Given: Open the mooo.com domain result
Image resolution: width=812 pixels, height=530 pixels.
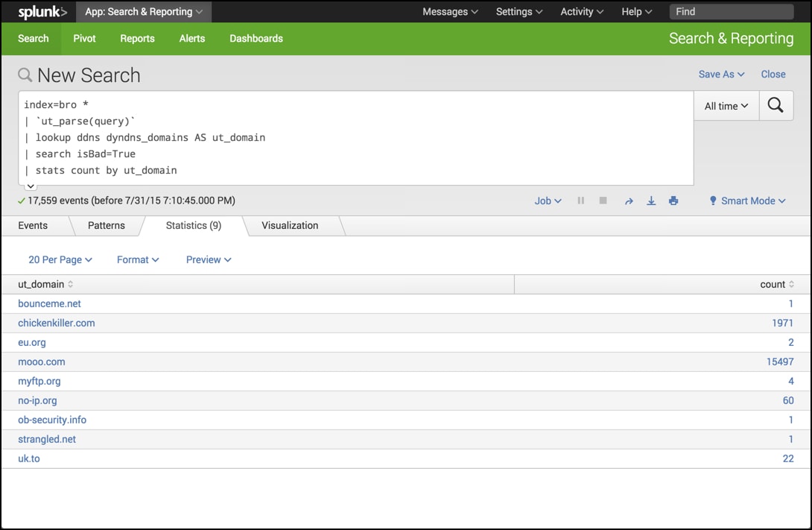Looking at the screenshot, I should pos(42,362).
